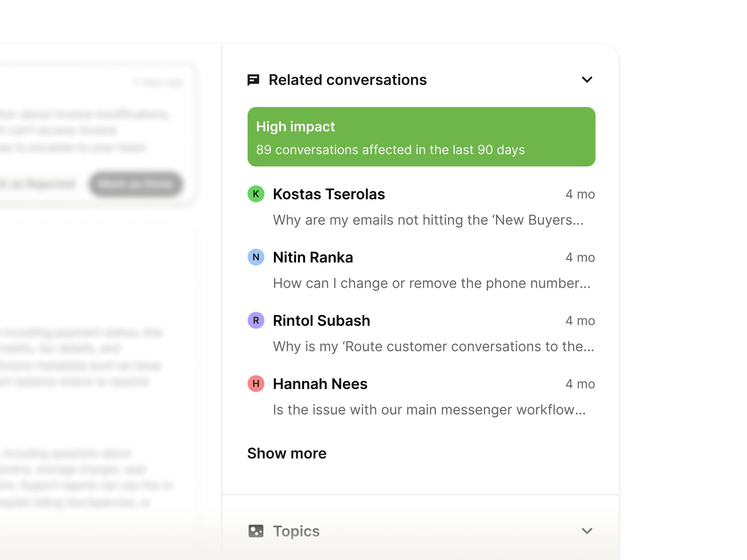
Task: Click Kostas Tserolas green K avatar
Action: (256, 194)
